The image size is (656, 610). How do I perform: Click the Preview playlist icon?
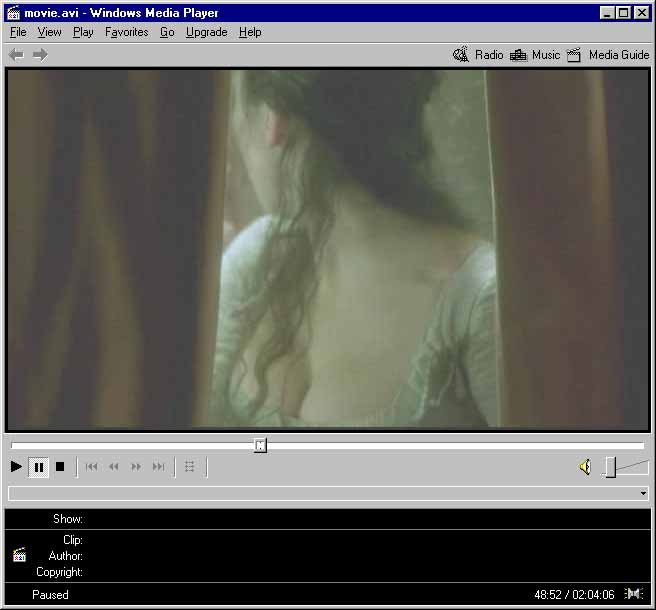tap(190, 466)
